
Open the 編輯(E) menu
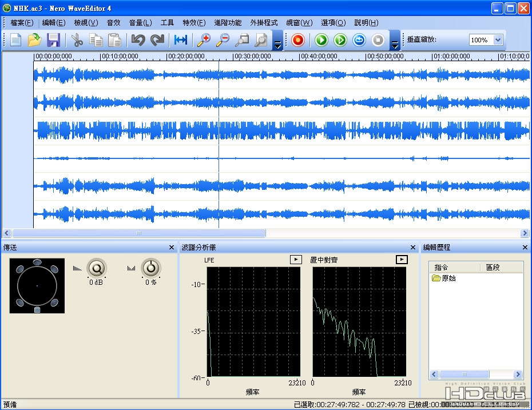click(54, 23)
